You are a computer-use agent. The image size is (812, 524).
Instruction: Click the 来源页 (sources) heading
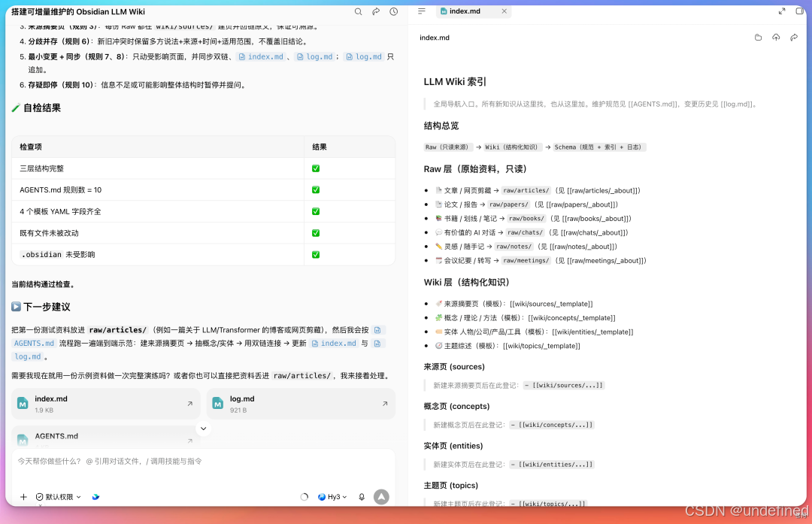pyautogui.click(x=454, y=367)
